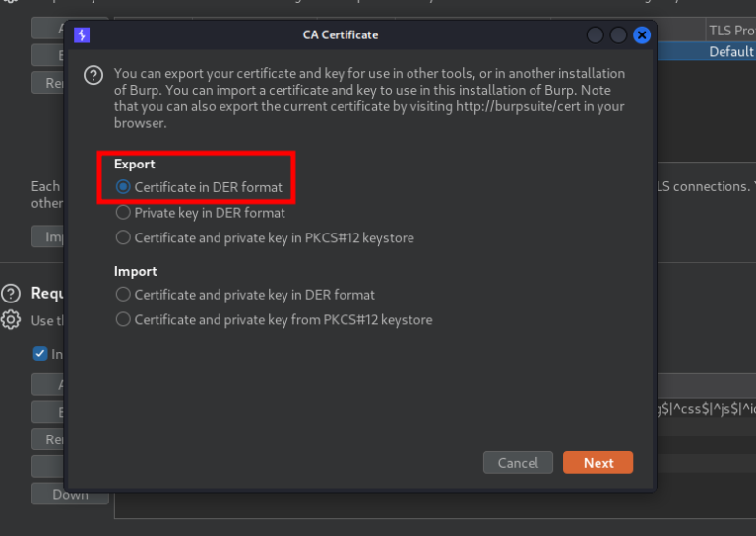The width and height of the screenshot is (756, 536).
Task: Click the 'Export' section heading
Action: tap(135, 164)
